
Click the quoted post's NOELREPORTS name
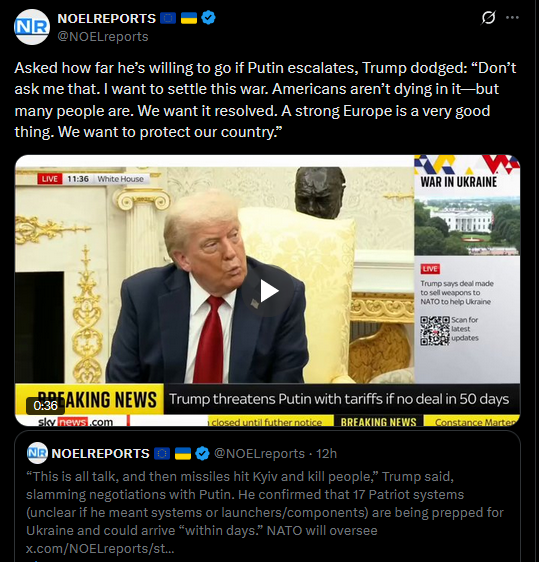pos(100,453)
